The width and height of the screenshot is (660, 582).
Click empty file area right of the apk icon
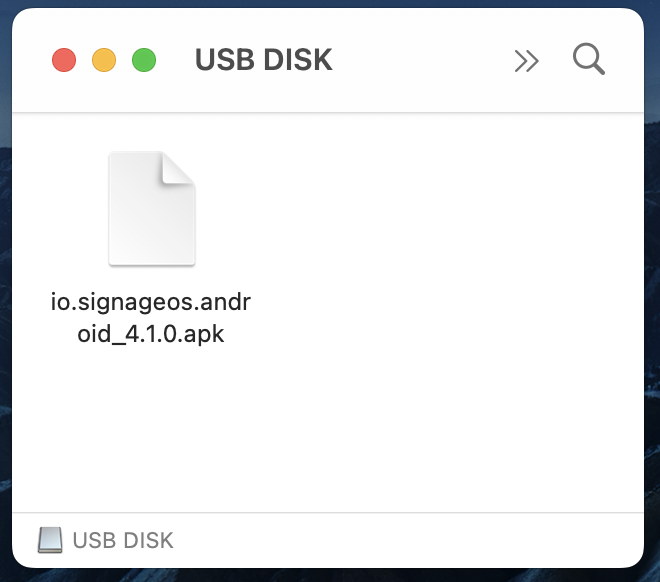coord(421,208)
